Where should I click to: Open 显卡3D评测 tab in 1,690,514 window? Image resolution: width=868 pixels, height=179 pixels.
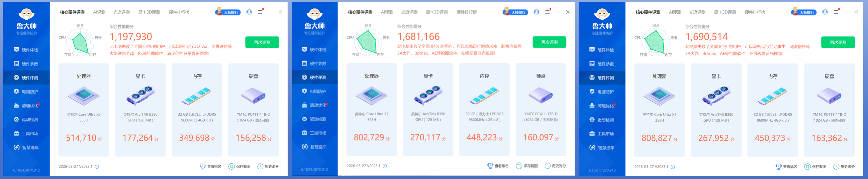(725, 12)
